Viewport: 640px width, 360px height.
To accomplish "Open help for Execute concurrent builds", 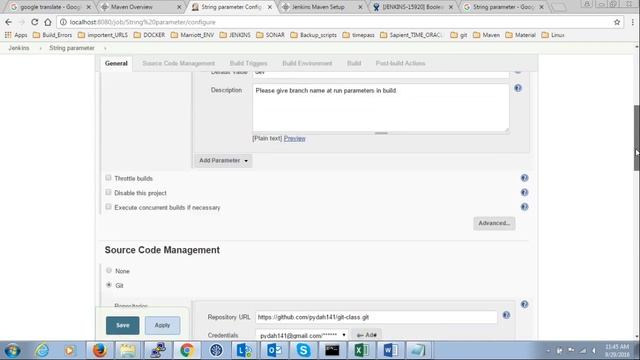I will 524,207.
